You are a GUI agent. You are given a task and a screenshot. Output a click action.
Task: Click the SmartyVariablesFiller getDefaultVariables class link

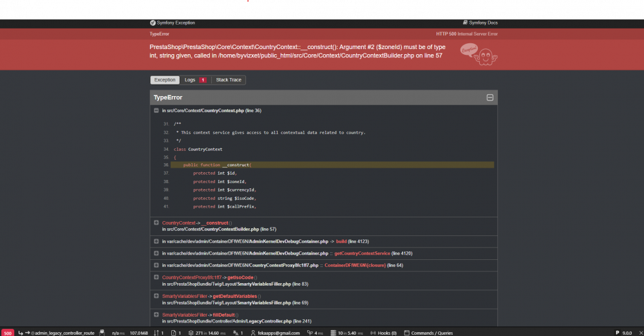[184, 296]
